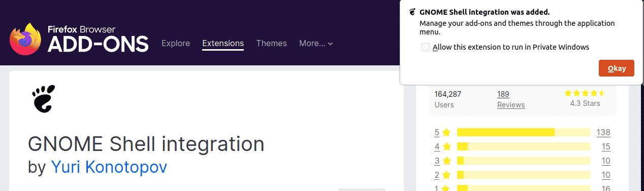
Task: Click GNOME foot icon in notification popup
Action: point(412,12)
